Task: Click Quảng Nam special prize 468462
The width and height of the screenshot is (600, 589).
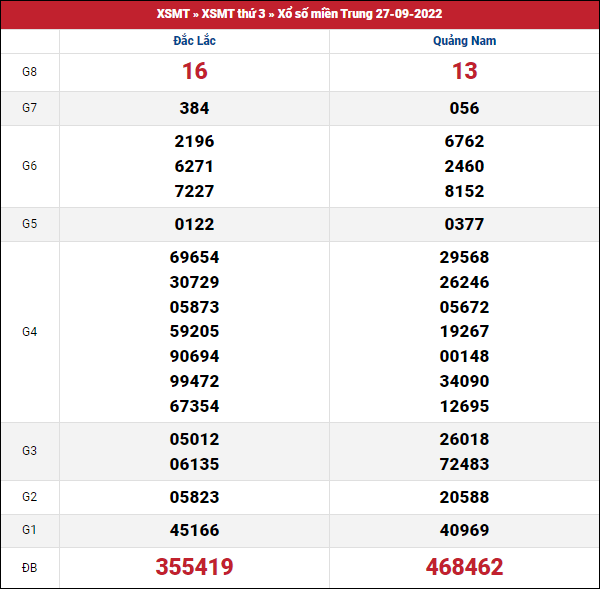Action: pos(464,568)
